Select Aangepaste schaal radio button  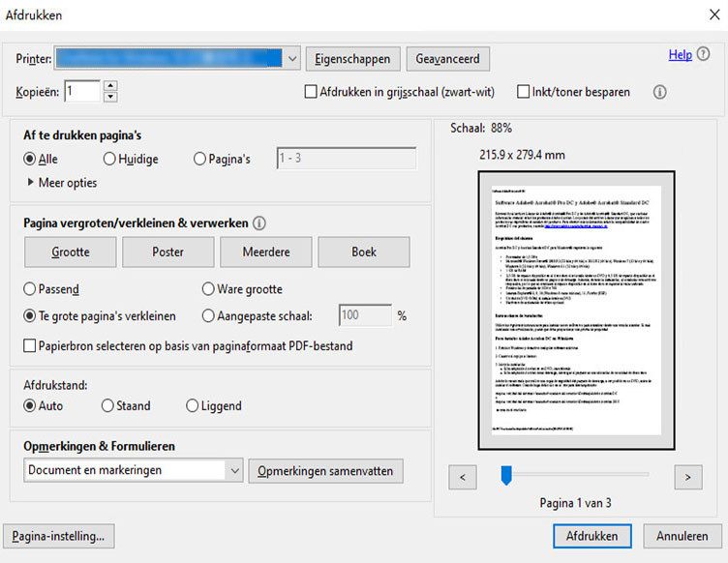[208, 315]
